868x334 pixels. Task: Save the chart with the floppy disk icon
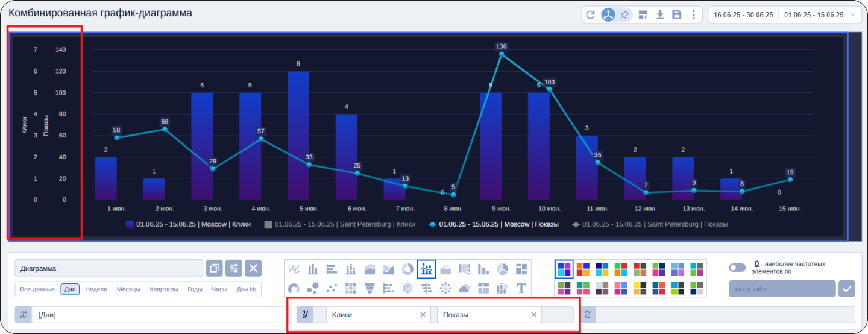point(677,15)
